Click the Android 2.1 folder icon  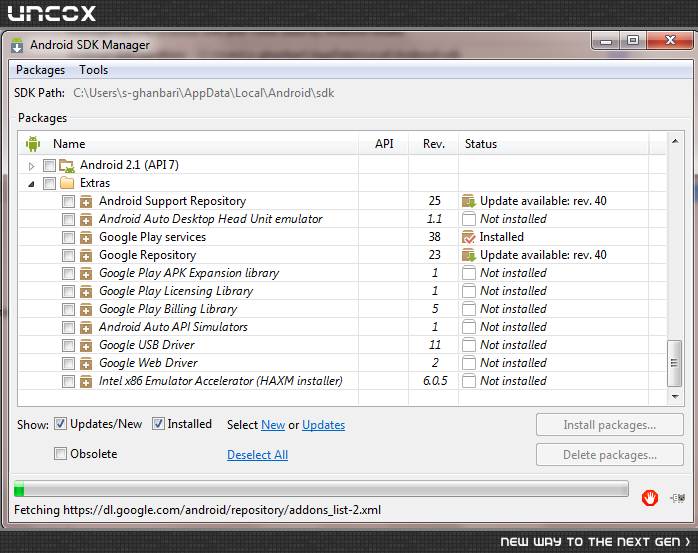(67, 165)
